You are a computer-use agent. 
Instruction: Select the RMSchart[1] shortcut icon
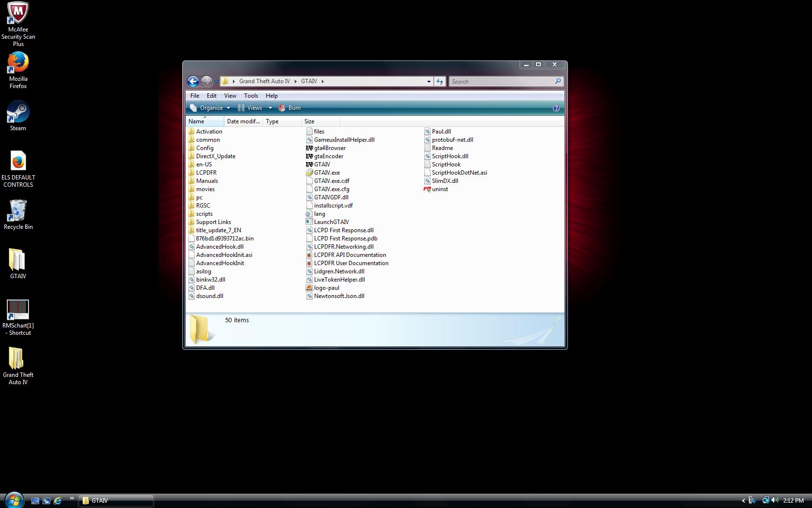18,317
